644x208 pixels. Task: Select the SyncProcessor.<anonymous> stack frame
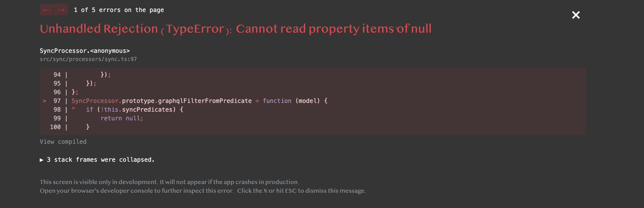pyautogui.click(x=85, y=50)
